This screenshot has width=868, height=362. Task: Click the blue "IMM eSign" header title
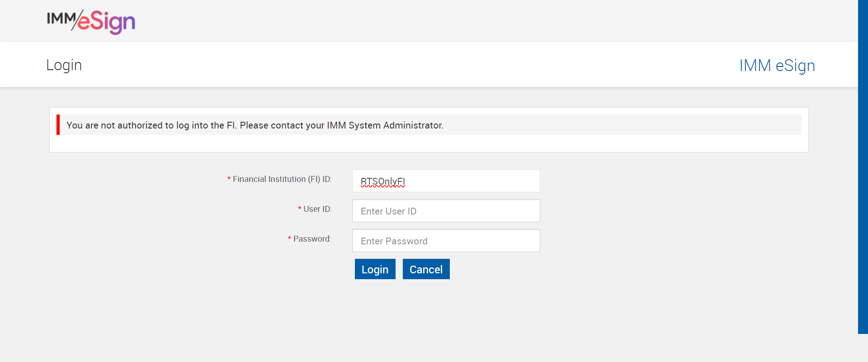(x=777, y=66)
